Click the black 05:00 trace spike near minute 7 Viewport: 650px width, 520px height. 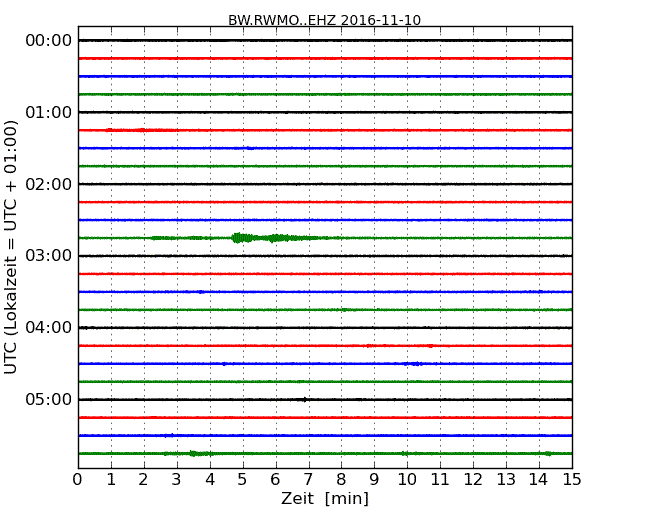coord(305,400)
